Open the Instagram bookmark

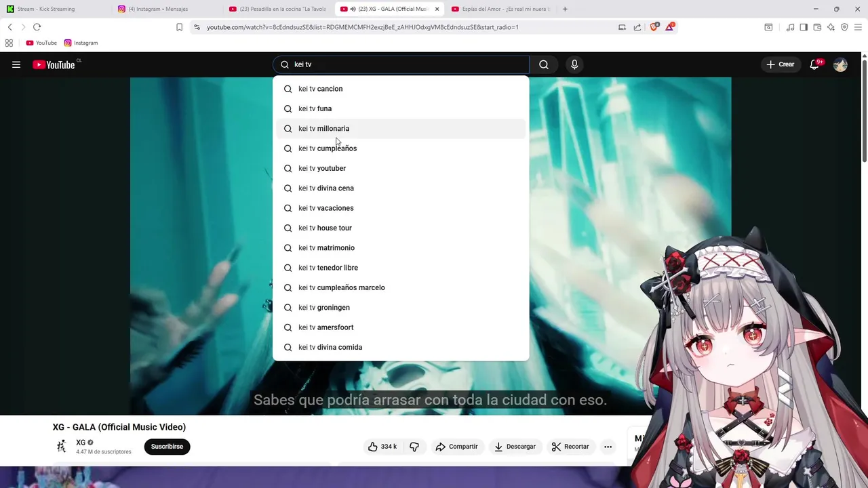pyautogui.click(x=81, y=43)
